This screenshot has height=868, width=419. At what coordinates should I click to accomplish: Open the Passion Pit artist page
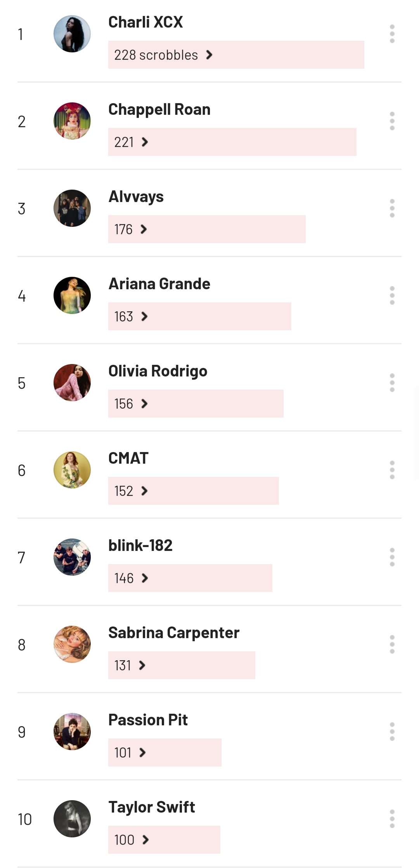148,720
